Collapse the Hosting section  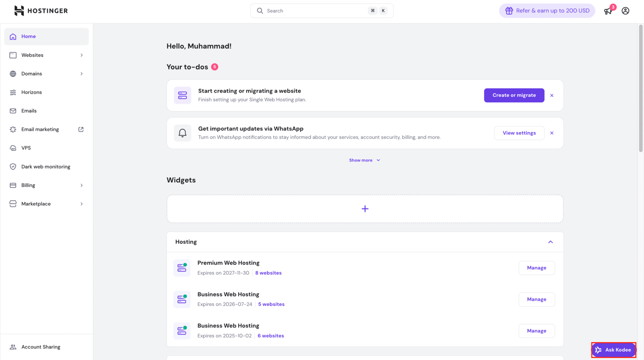tap(550, 242)
